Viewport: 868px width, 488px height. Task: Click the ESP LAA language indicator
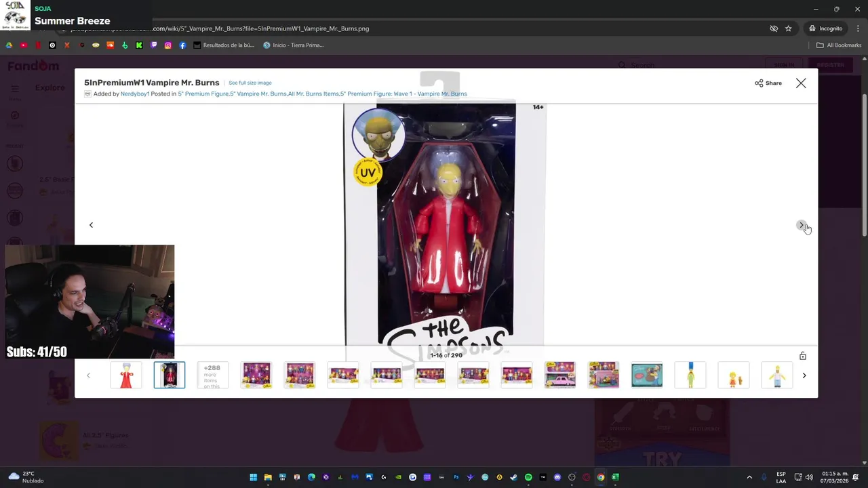(x=781, y=477)
